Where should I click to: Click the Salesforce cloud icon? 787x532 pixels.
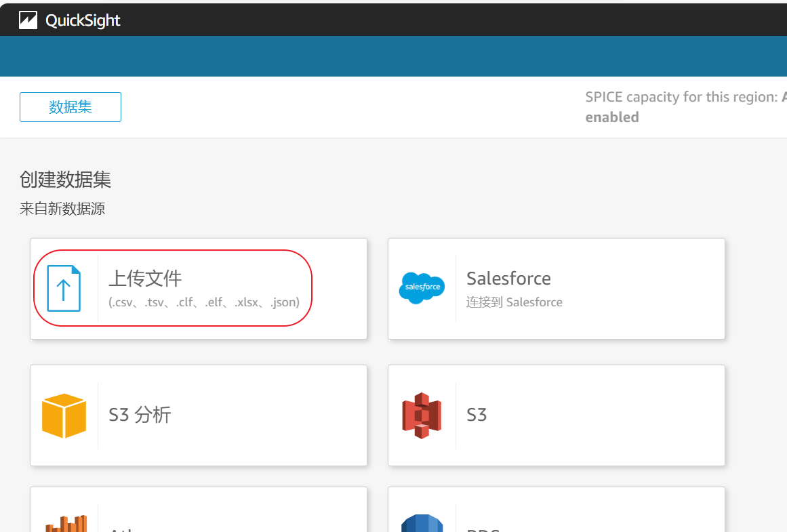tap(422, 288)
